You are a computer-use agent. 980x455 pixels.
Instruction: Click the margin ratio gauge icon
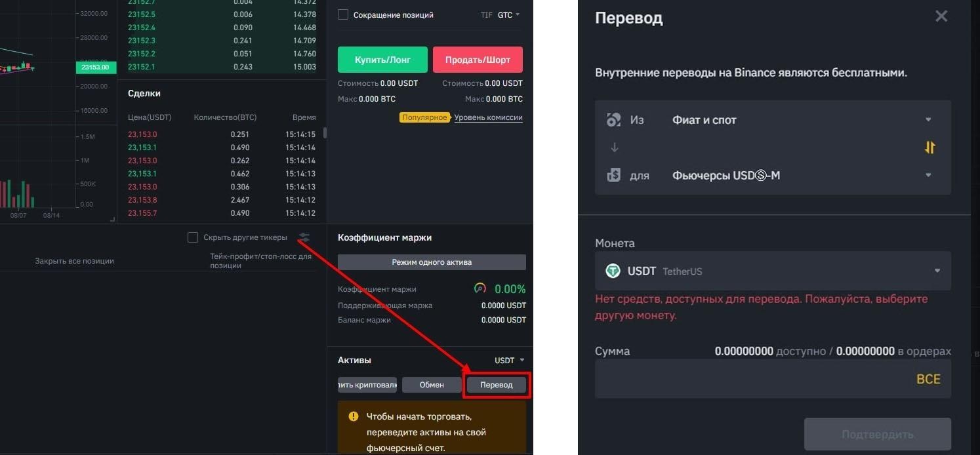478,288
